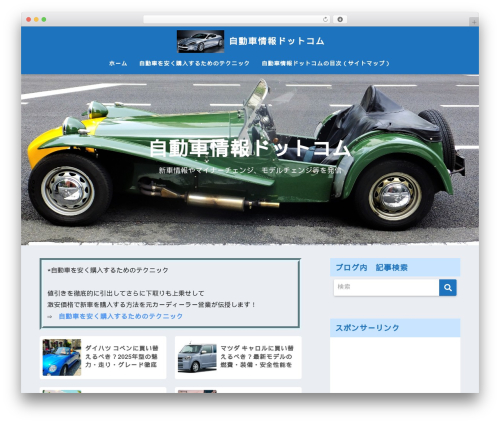Image resolution: width=500 pixels, height=423 pixels.
Task: Click header title 自動車情報ドットコム
Action: pos(277,41)
